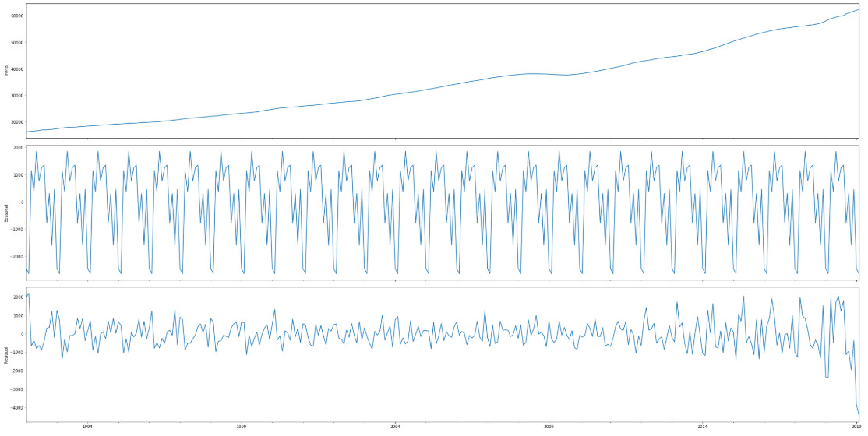This screenshot has width=868, height=436.
Task: Select the 40000 tick on Trend plot
Action: coord(17,69)
